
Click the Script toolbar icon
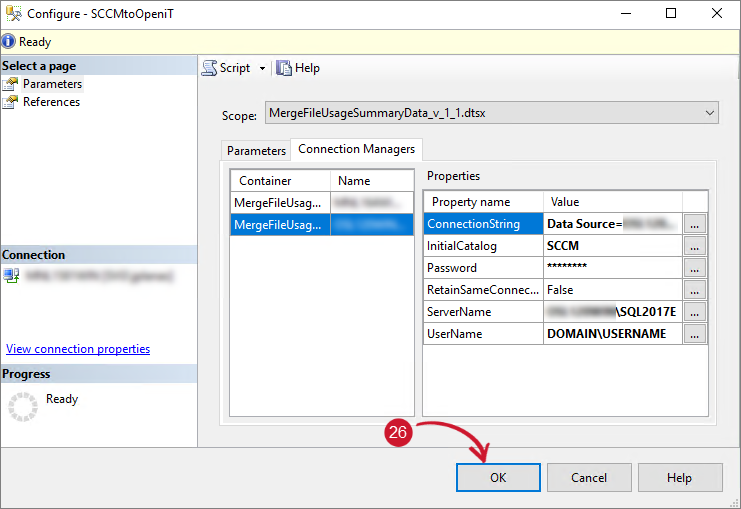(x=209, y=68)
